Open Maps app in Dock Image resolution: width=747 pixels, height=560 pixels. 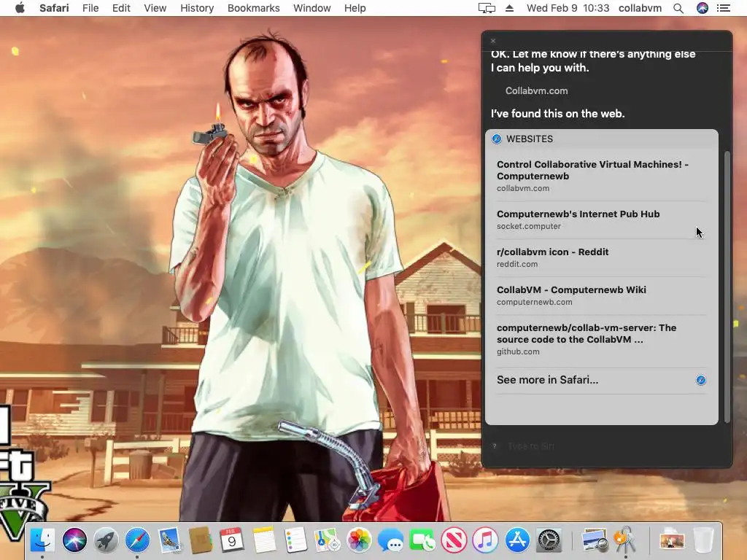coord(327,540)
